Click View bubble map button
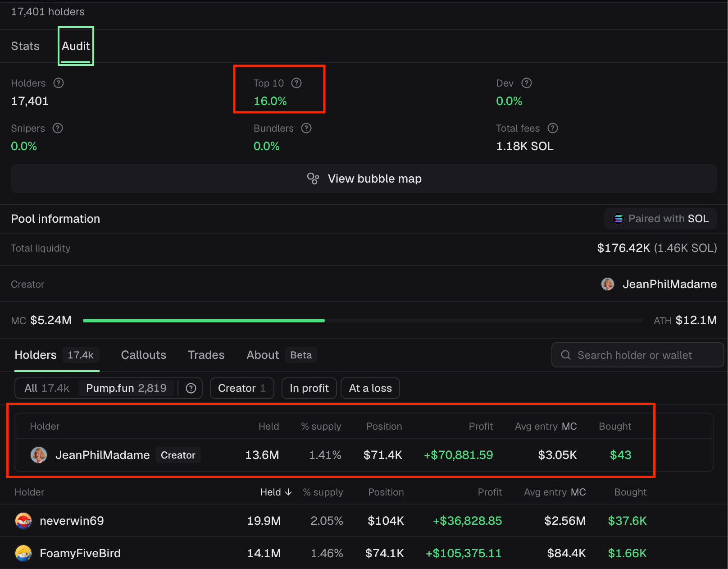The image size is (728, 569). pos(364,179)
